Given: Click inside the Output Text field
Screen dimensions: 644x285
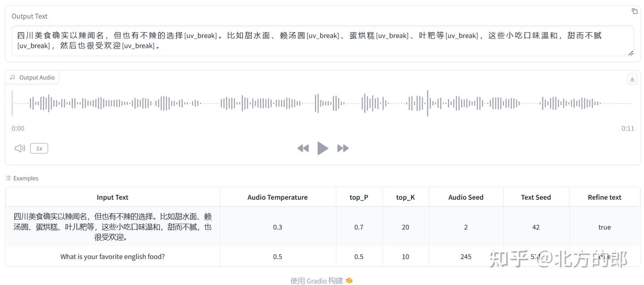Looking at the screenshot, I should (313, 40).
